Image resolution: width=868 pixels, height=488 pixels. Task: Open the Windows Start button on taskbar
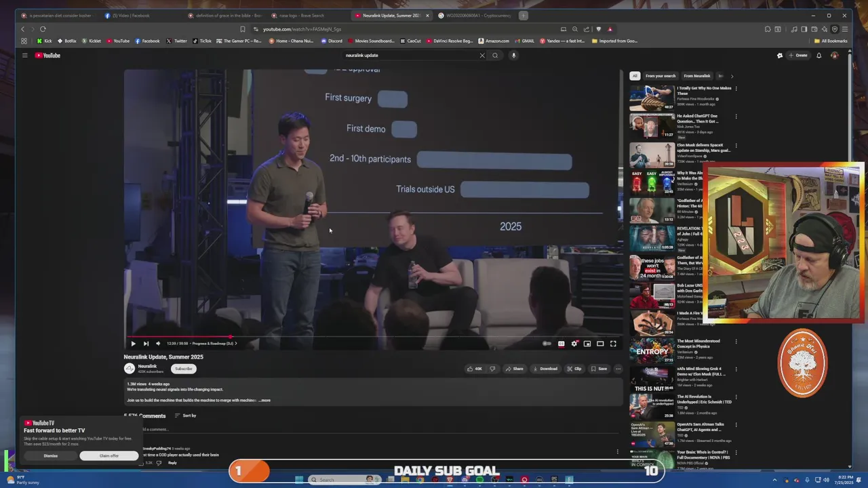[299, 480]
